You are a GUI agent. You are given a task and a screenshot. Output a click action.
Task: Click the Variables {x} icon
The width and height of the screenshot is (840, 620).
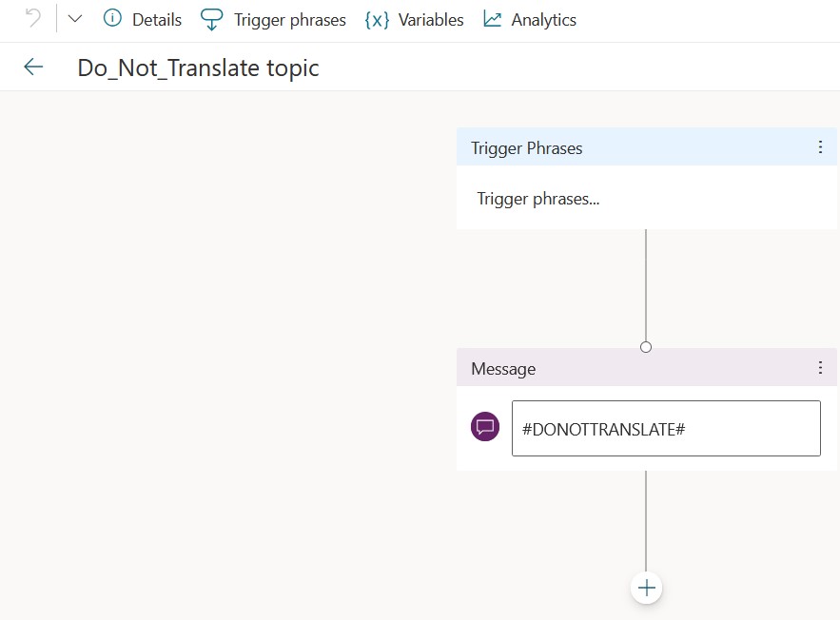(377, 20)
